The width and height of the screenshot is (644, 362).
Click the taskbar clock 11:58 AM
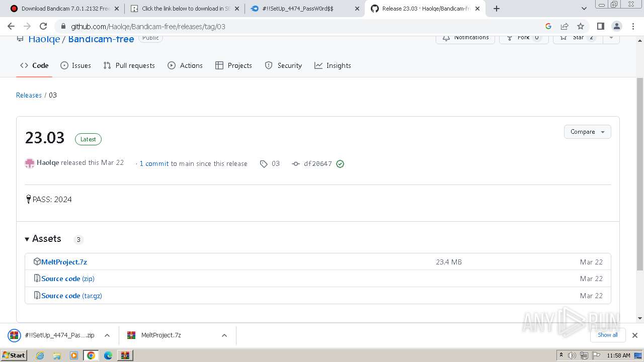618,355
